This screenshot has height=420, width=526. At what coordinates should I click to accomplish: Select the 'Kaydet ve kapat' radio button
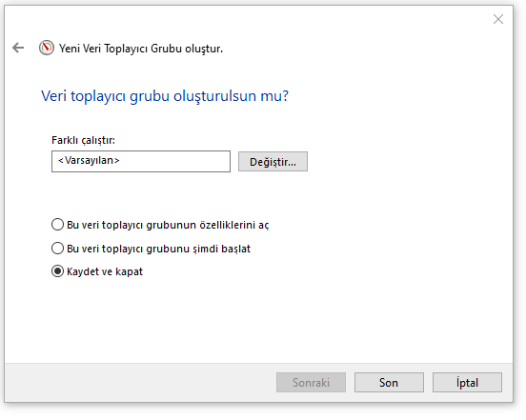pos(57,271)
